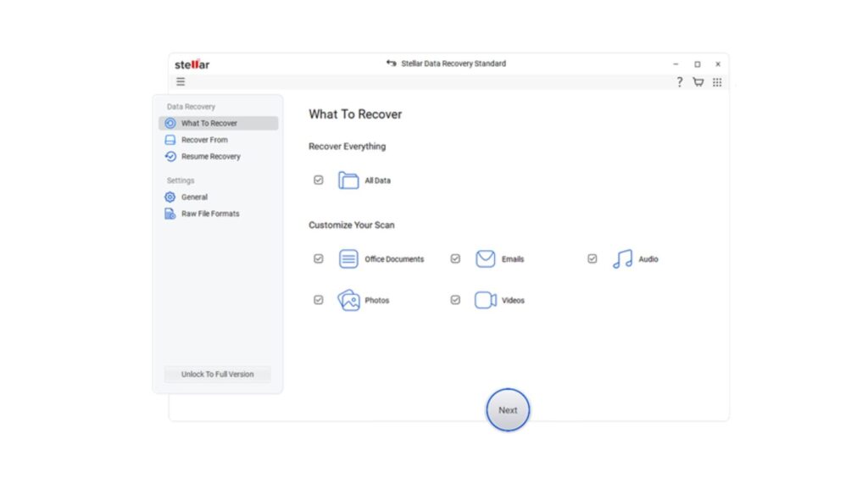Click the back arrow icon beside title
Viewport: 868px width, 489px height.
(x=392, y=63)
